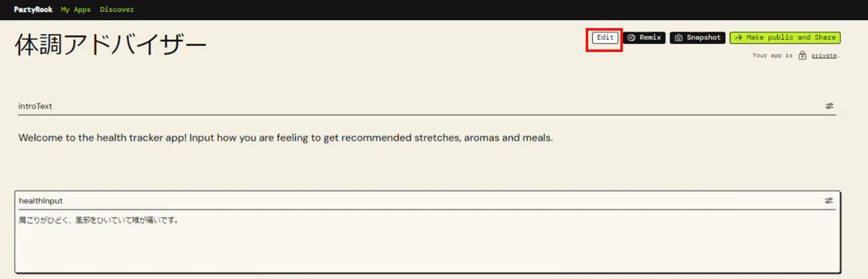Click the 'Your app is' status text

pos(772,56)
